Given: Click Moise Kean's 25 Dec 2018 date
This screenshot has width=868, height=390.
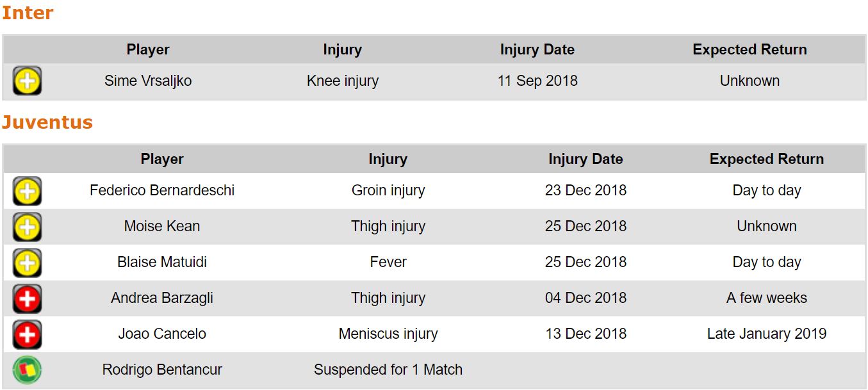Looking at the screenshot, I should coord(585,227).
